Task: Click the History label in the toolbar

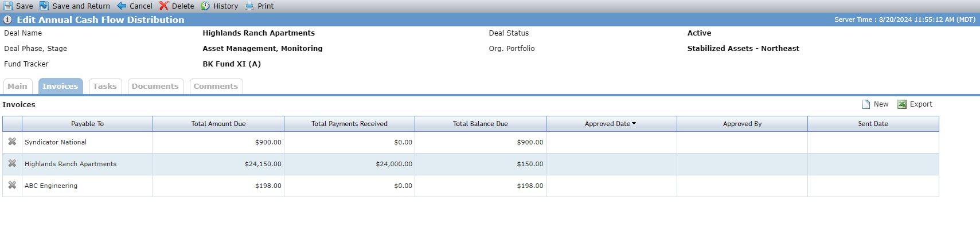Action: coord(226,6)
